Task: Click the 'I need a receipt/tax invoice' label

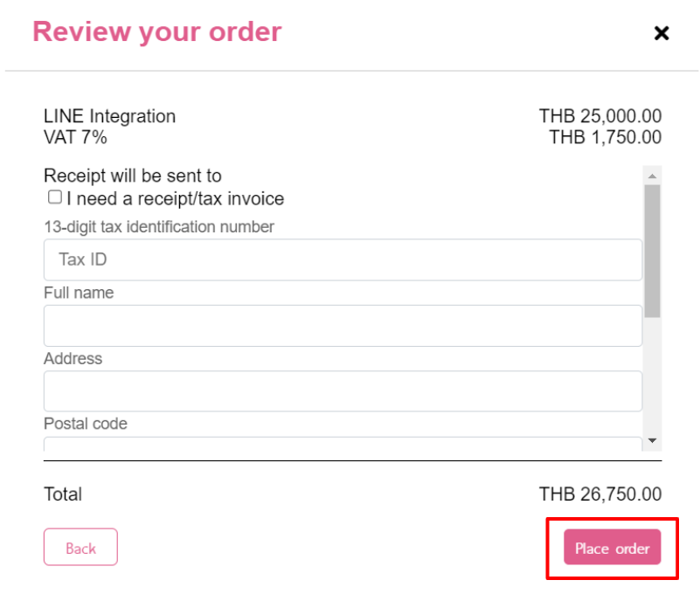Action: [176, 198]
